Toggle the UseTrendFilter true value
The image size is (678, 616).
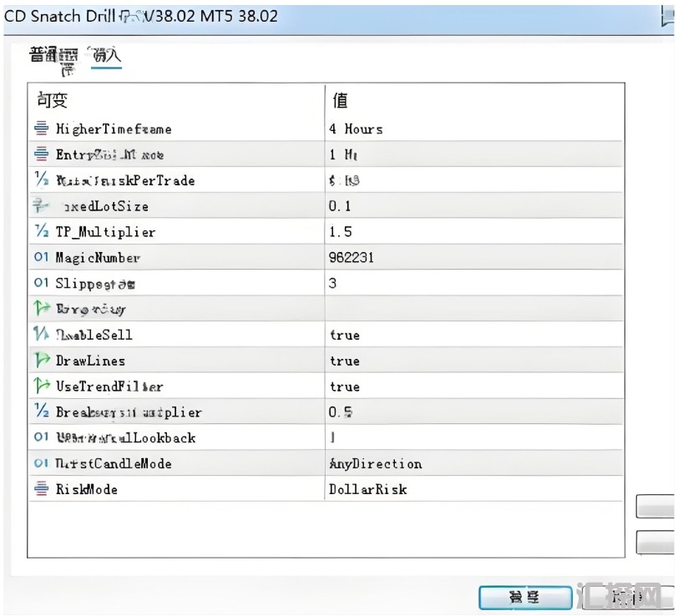tap(344, 386)
